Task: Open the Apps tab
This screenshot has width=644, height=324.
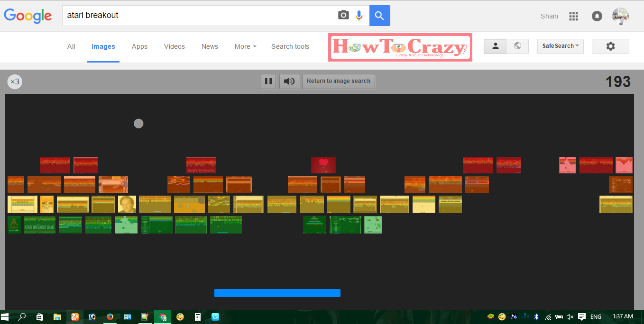Action: [139, 46]
